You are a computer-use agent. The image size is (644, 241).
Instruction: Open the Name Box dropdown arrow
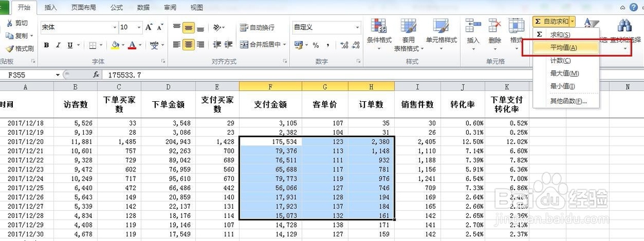click(x=57, y=75)
